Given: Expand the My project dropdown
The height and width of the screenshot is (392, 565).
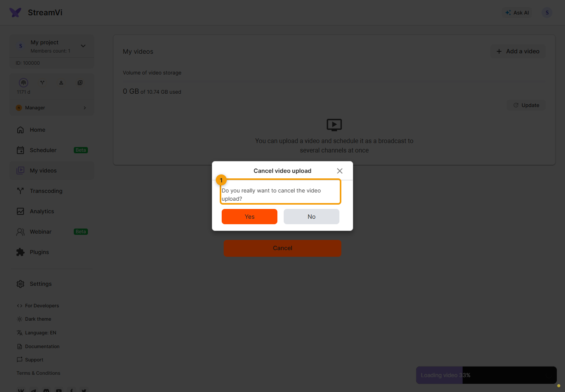Looking at the screenshot, I should click(83, 46).
